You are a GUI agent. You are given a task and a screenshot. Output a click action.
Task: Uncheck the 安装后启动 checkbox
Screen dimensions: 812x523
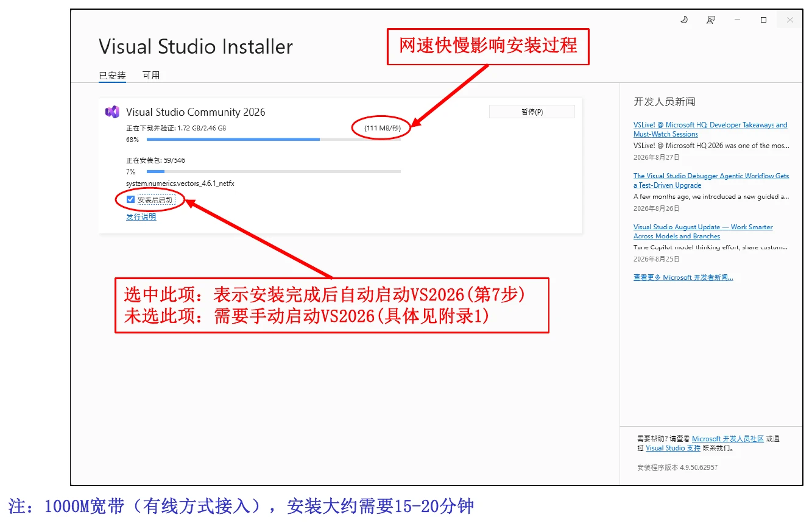coord(130,199)
